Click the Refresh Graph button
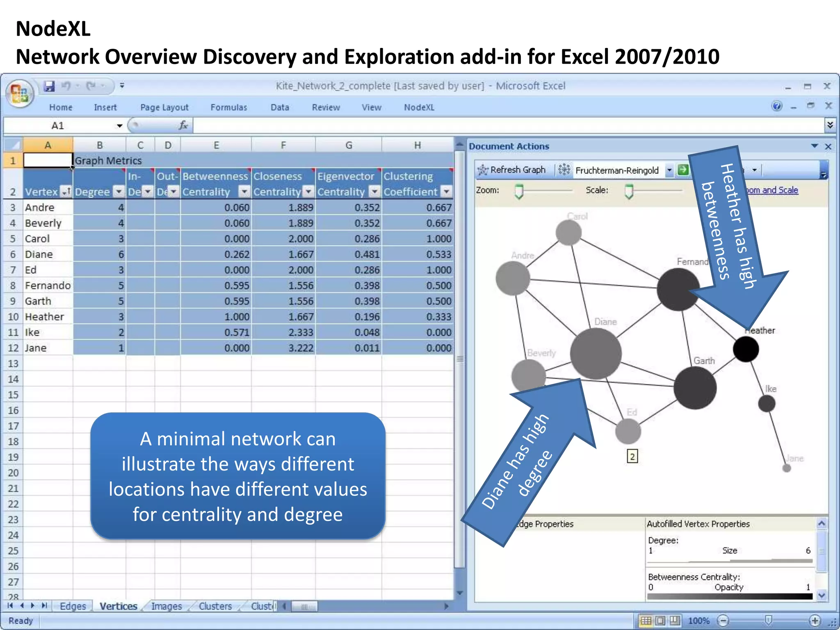 click(512, 170)
